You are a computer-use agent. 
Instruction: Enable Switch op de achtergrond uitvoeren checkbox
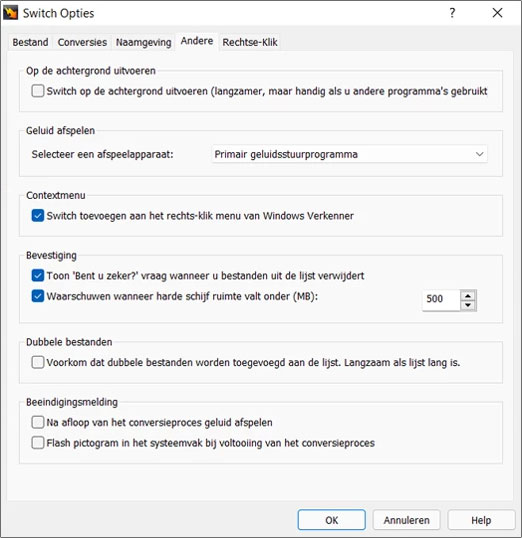click(x=38, y=91)
